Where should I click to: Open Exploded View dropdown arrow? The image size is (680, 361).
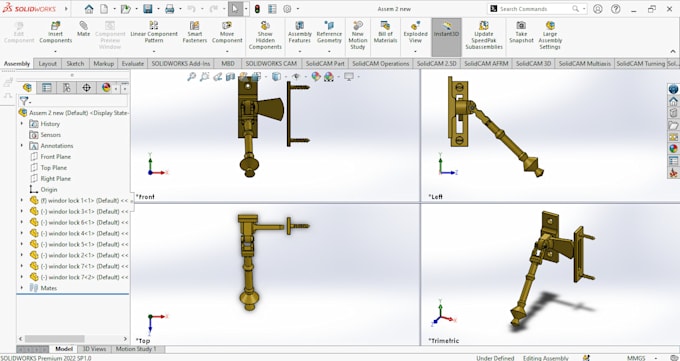415,52
